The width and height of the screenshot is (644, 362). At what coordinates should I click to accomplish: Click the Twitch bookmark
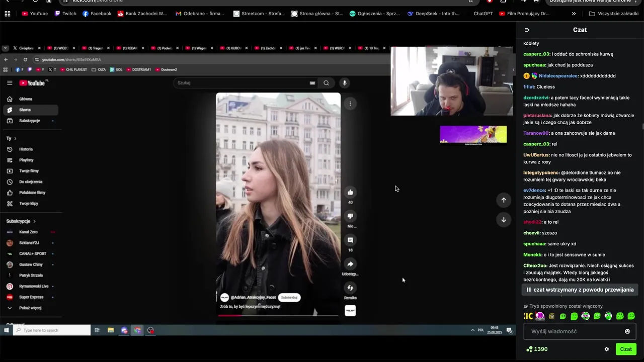(65, 14)
